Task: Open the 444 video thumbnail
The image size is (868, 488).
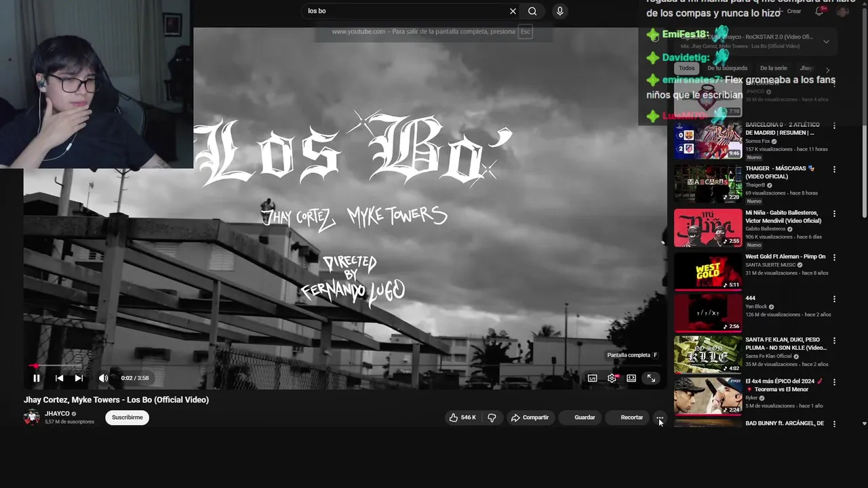Action: click(x=708, y=312)
